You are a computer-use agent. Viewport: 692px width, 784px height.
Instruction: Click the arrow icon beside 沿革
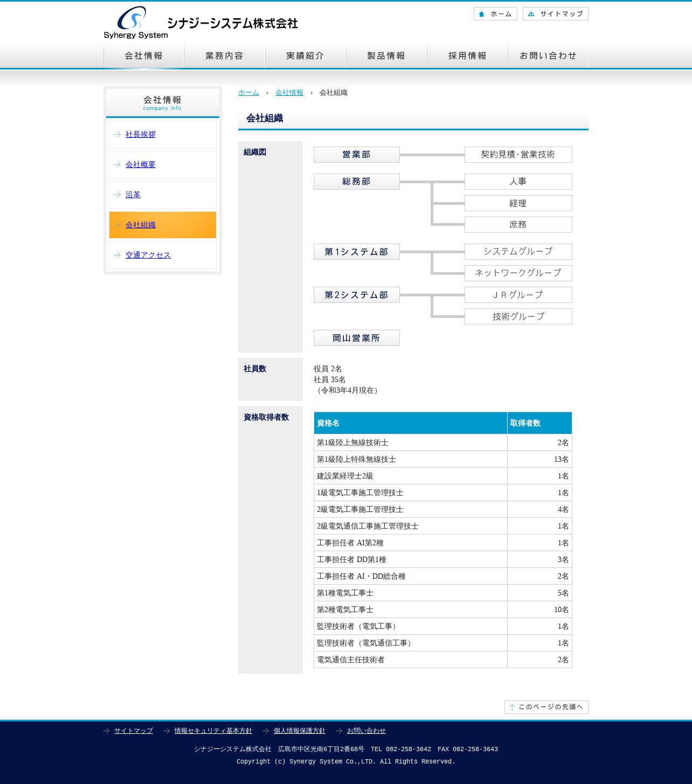pyautogui.click(x=117, y=195)
